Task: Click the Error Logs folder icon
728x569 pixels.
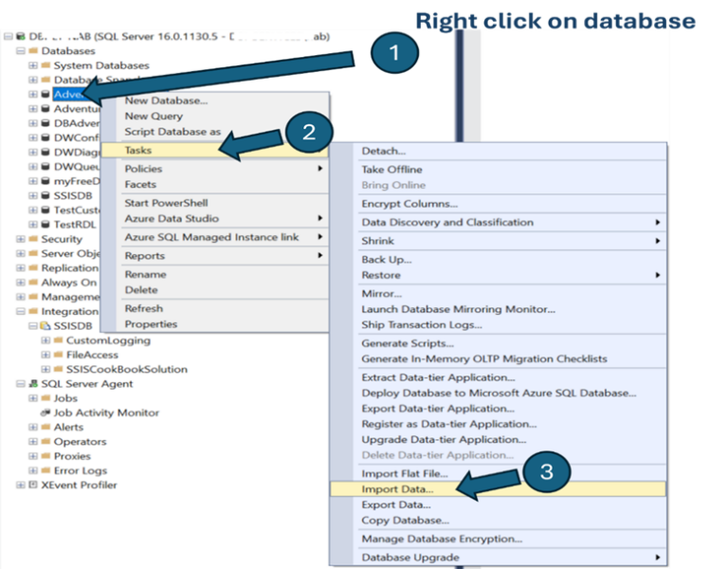Action: pyautogui.click(x=45, y=470)
